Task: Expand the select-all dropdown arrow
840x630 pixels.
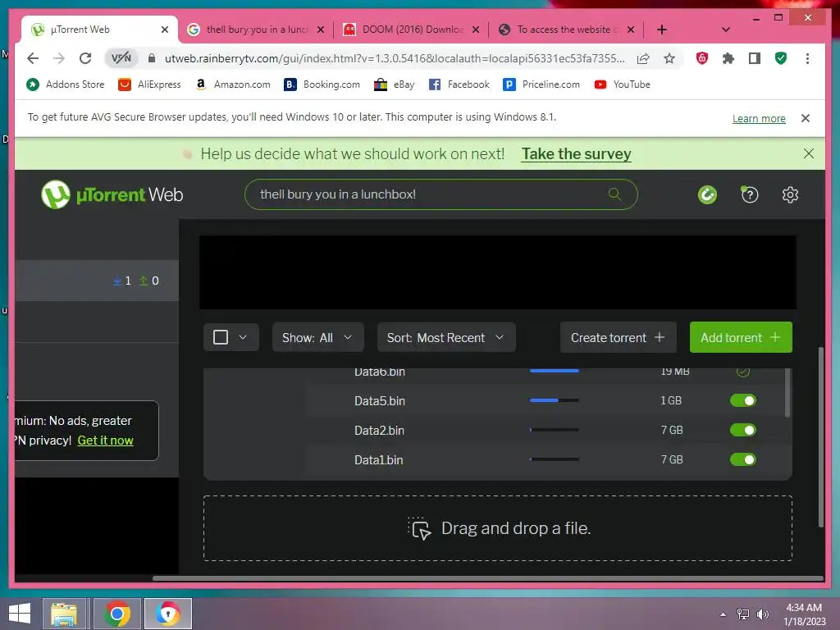Action: [243, 337]
